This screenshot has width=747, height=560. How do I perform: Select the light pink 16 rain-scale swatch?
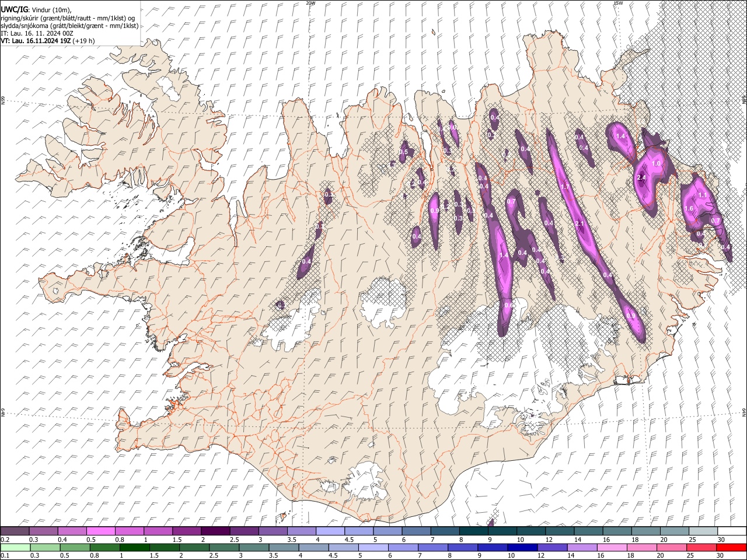coord(612,547)
